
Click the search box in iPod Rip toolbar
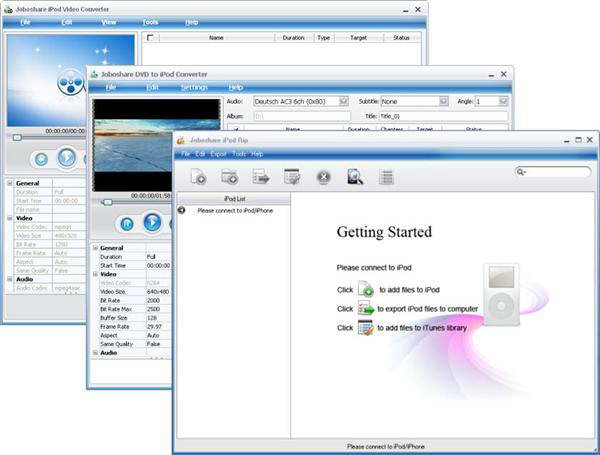pyautogui.click(x=553, y=172)
